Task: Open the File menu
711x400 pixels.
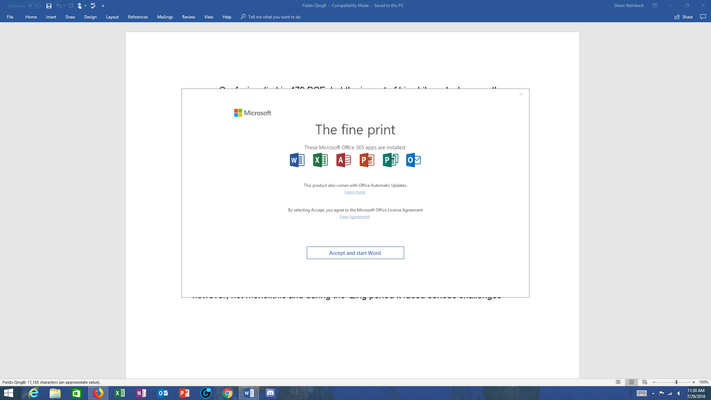Action: tap(10, 17)
